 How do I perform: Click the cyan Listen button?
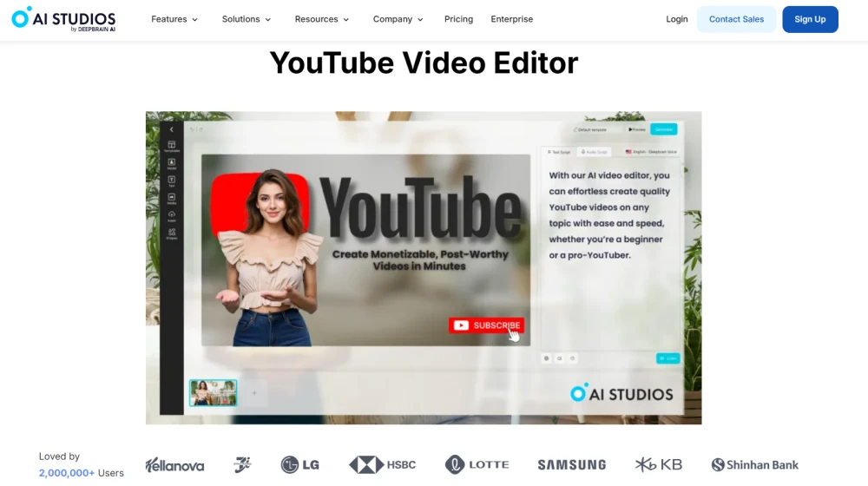pos(667,358)
